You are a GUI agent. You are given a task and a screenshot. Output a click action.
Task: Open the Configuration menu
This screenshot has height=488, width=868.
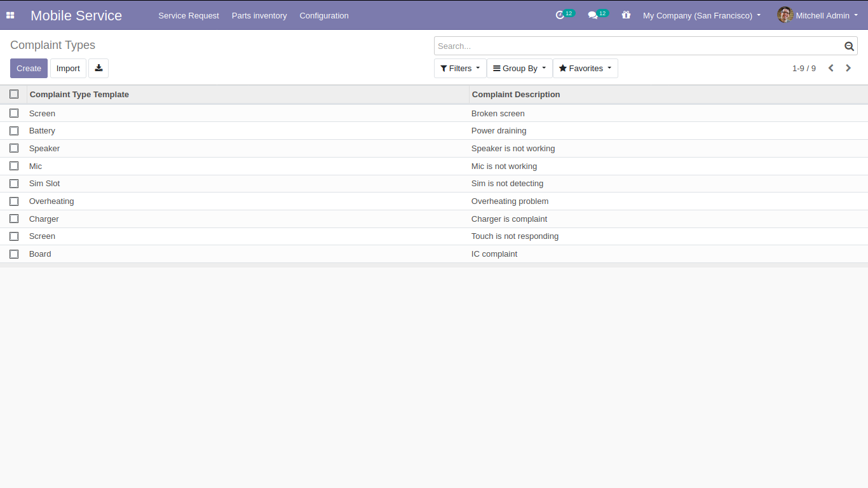pos(324,15)
